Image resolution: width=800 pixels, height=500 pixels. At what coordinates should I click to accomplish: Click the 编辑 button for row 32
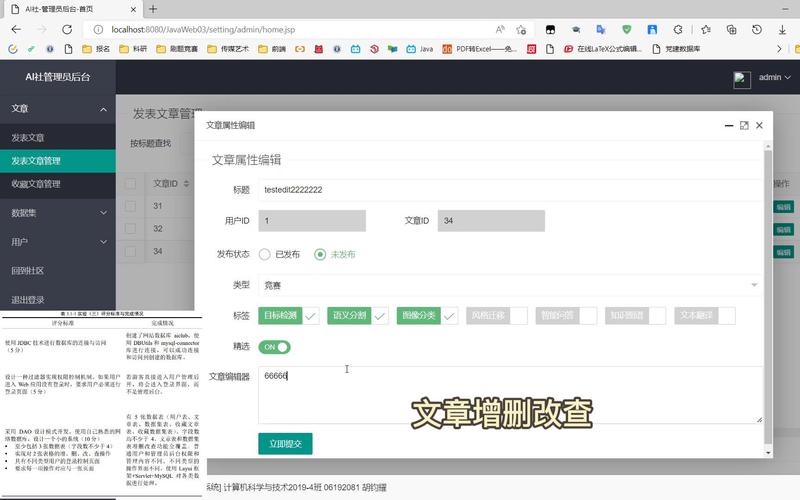click(x=783, y=230)
